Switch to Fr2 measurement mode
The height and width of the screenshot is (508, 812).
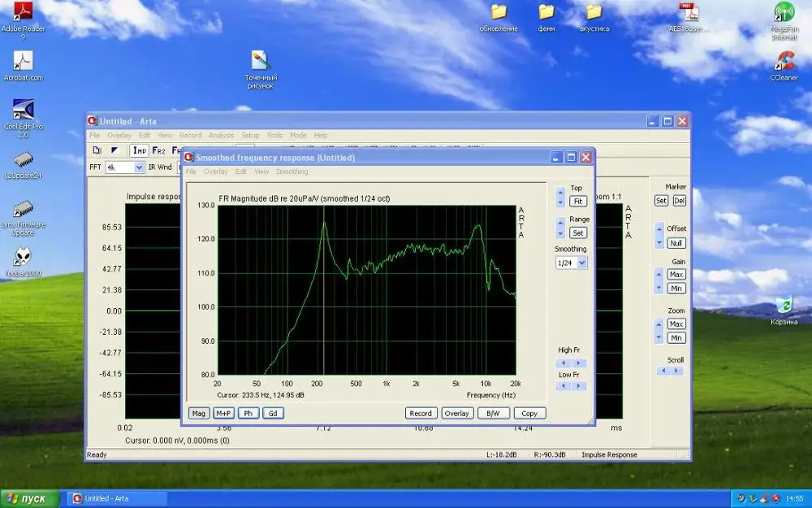159,150
